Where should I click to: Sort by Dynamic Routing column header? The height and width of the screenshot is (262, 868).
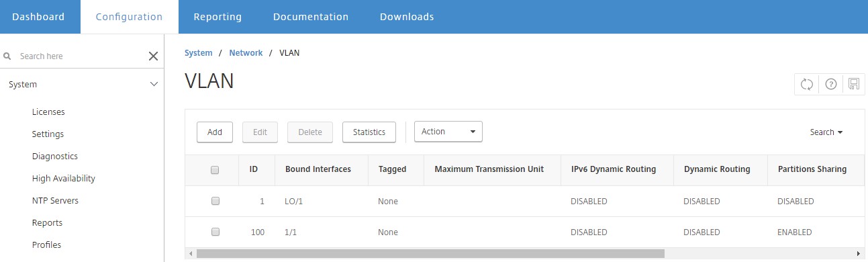(717, 169)
